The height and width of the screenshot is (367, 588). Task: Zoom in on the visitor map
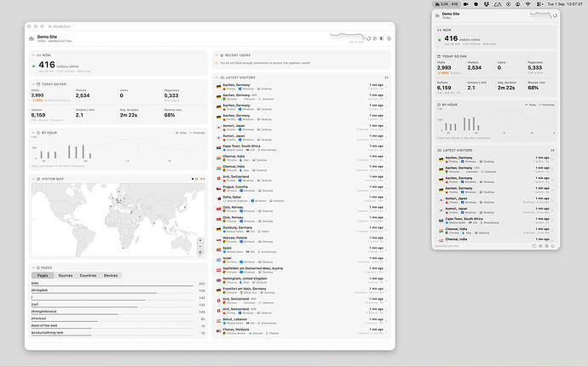(x=200, y=240)
